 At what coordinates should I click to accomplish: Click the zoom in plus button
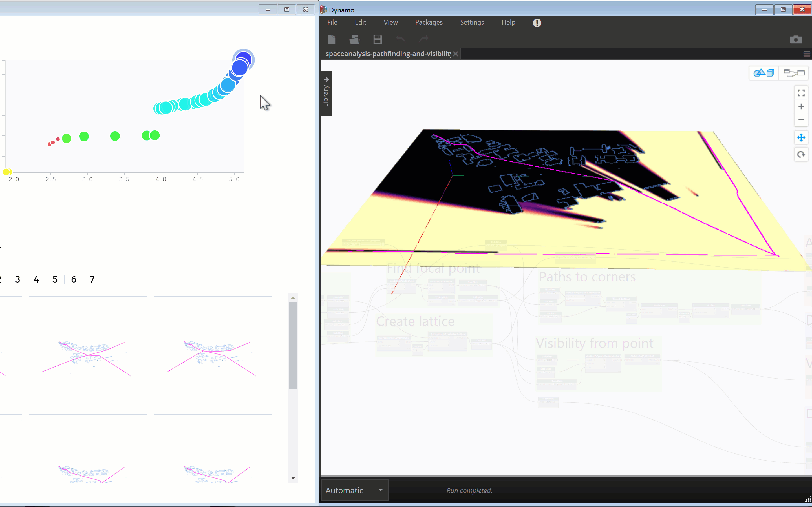pyautogui.click(x=801, y=107)
